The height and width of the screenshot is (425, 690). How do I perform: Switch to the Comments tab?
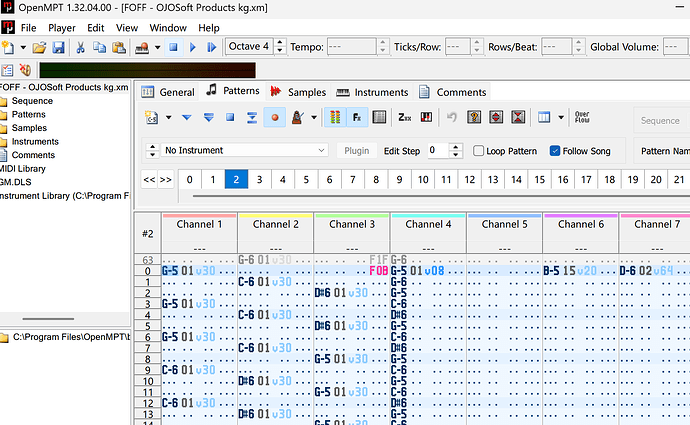click(452, 92)
